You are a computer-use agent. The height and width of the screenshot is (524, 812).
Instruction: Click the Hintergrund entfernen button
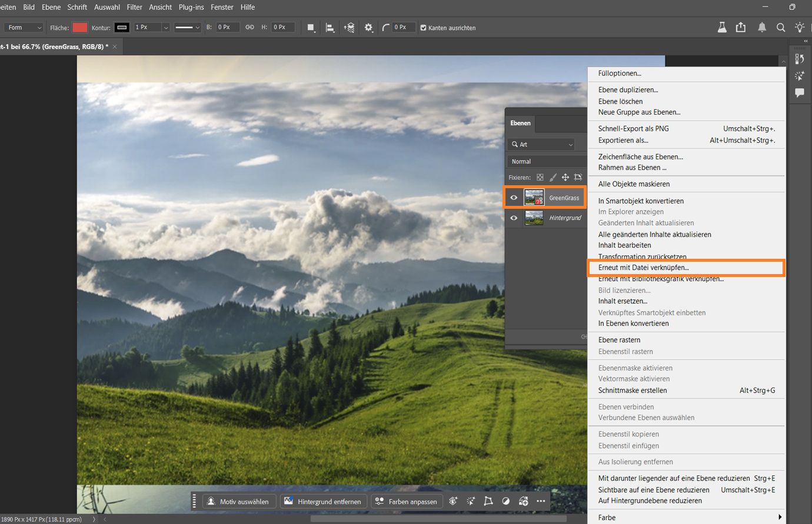(323, 501)
